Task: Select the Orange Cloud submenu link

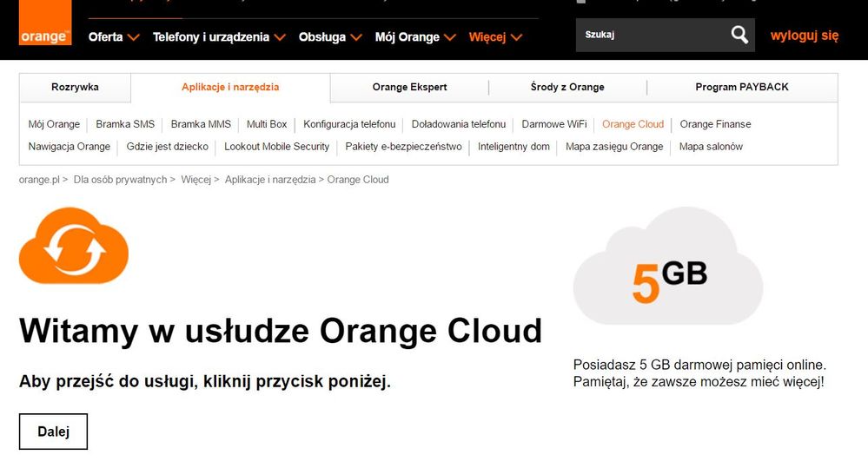Action: (x=633, y=124)
